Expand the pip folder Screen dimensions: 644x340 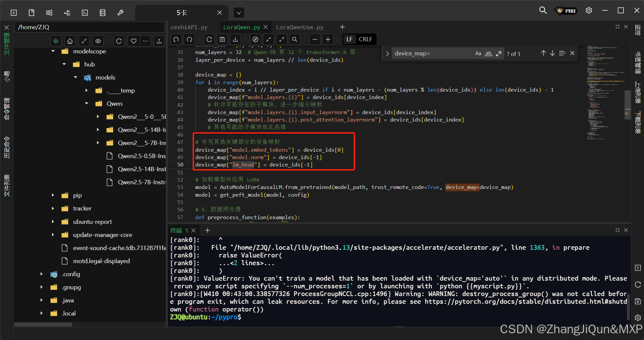coord(53,195)
